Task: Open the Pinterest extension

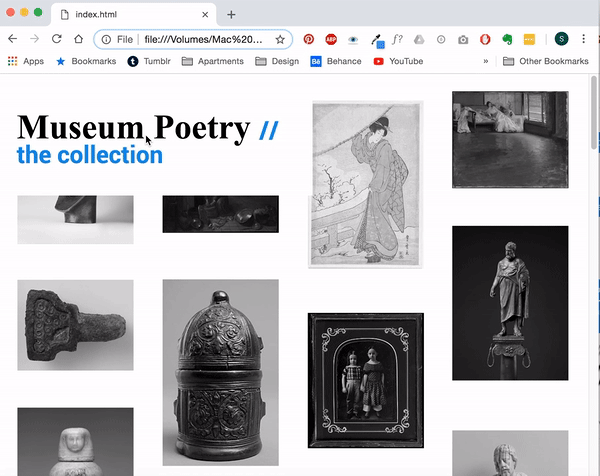Action: pos(308,39)
